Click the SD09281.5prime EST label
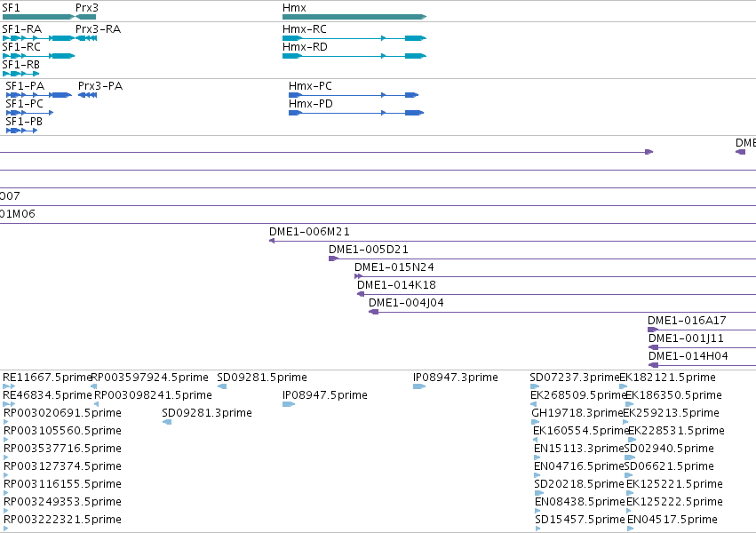This screenshot has height=533, width=756. (x=262, y=378)
